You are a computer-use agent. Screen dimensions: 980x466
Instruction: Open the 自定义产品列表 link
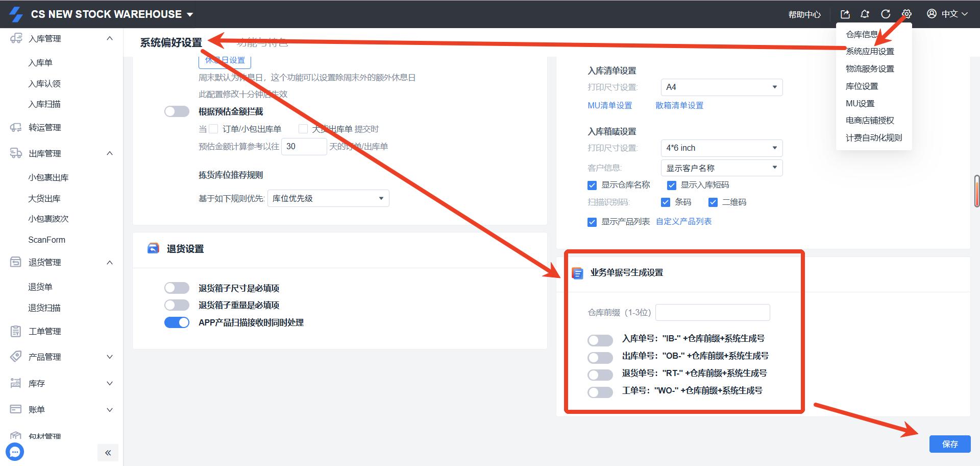[x=683, y=221]
